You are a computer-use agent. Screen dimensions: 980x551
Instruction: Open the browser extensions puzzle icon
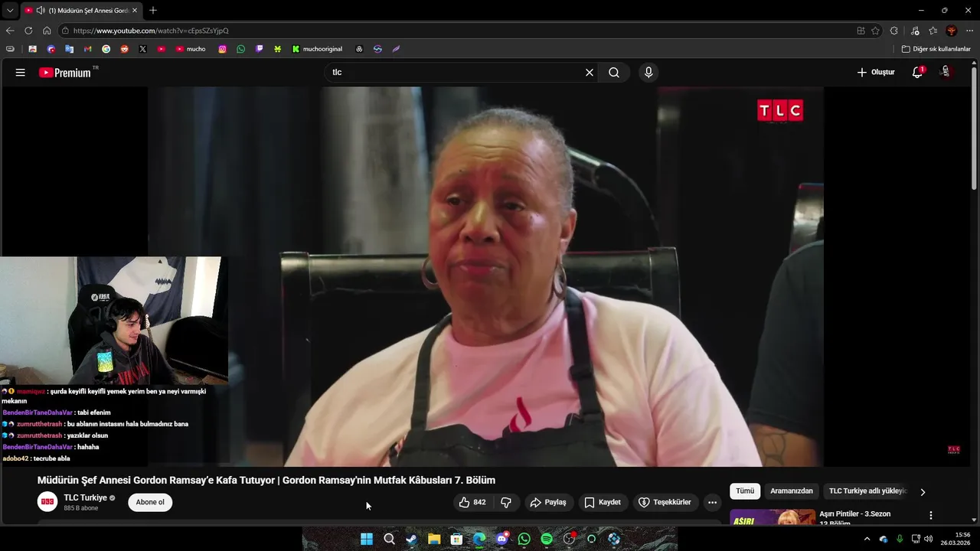pos(894,31)
